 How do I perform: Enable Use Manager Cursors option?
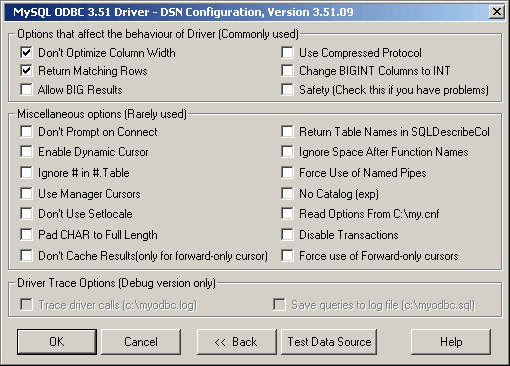[x=26, y=193]
